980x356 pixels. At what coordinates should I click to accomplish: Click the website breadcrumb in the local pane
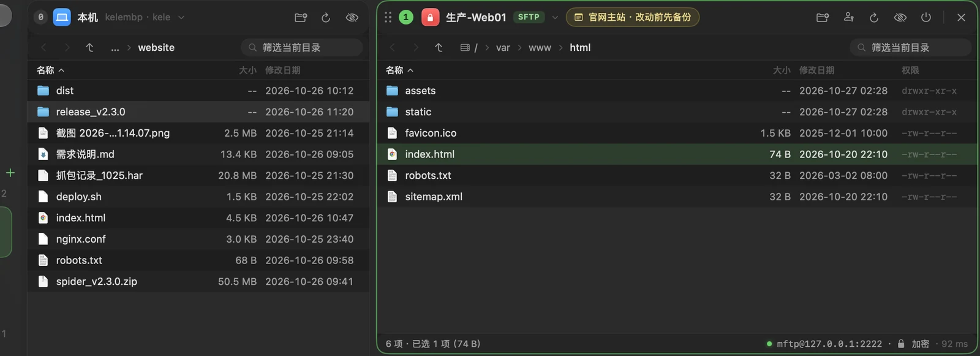pos(156,47)
